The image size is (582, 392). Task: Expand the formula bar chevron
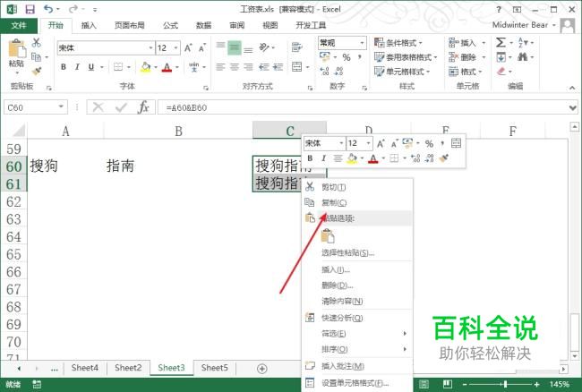point(573,108)
